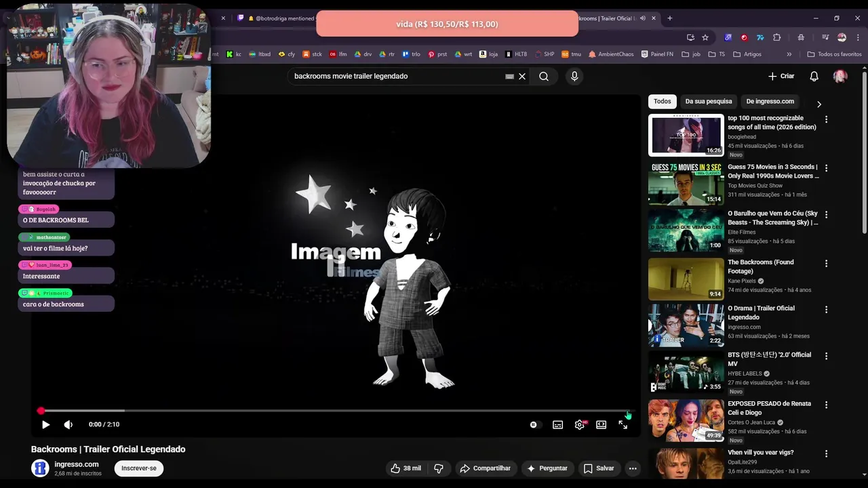Open the browser extensions puzzle icon
868x488 pixels.
click(x=777, y=37)
